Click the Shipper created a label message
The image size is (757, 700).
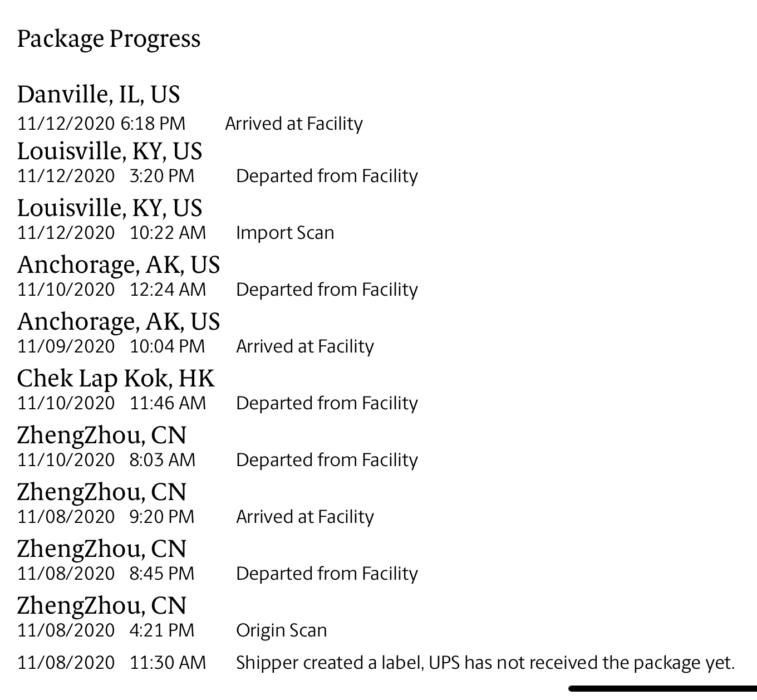[x=485, y=663]
